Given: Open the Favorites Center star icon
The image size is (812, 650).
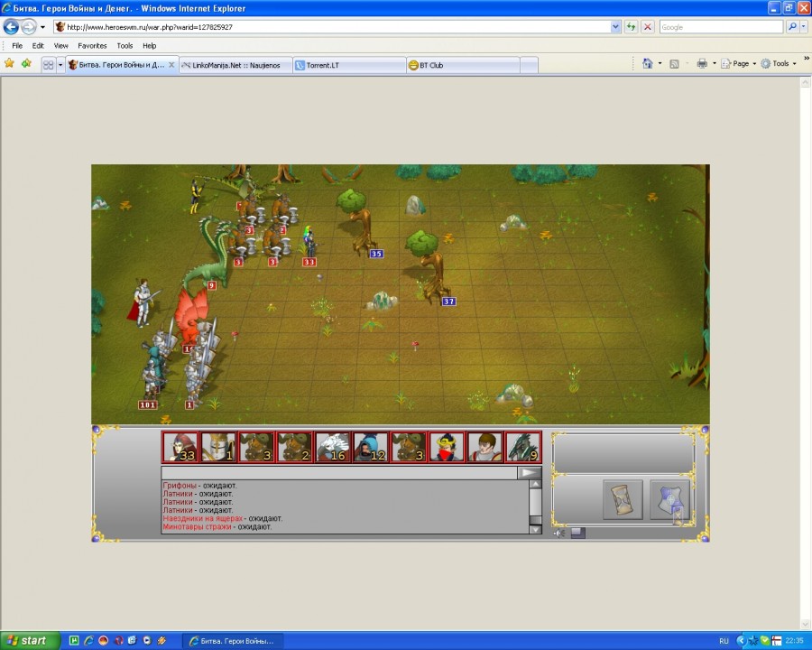Looking at the screenshot, I should [9, 63].
